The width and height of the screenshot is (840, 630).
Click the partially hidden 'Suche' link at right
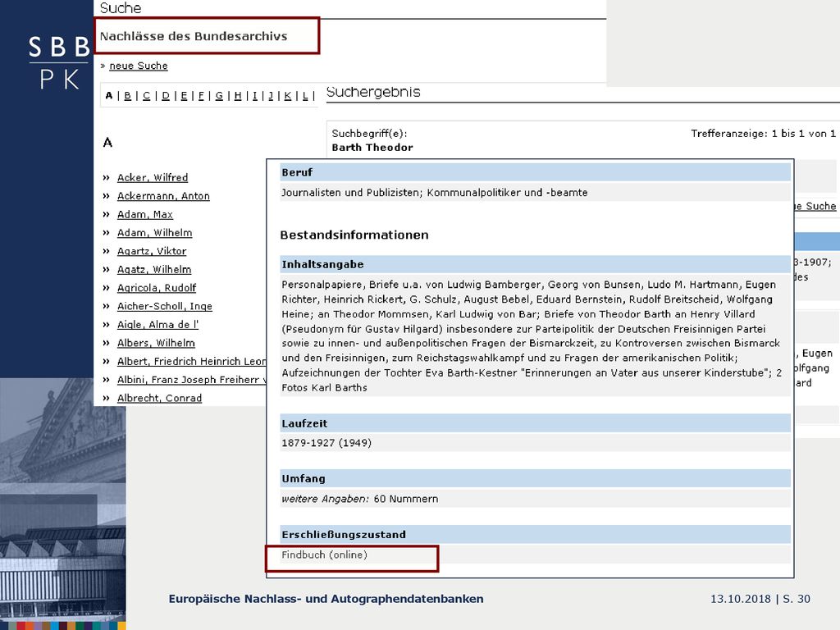tap(815, 206)
